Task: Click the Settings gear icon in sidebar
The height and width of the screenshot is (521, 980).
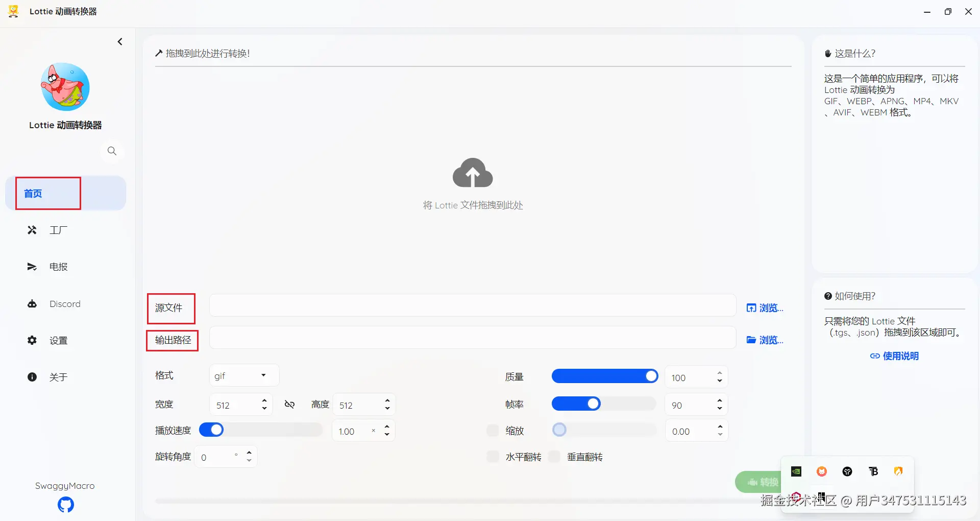Action: point(32,340)
